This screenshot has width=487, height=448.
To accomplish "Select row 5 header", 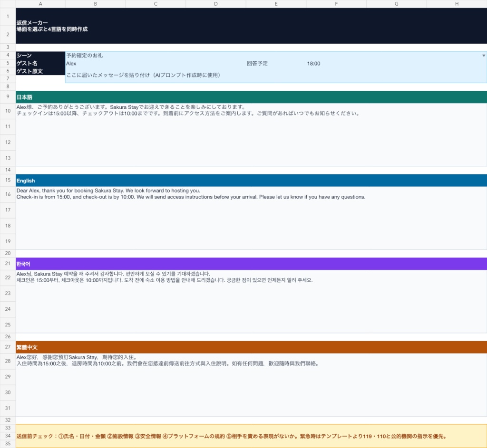I will tap(8, 63).
